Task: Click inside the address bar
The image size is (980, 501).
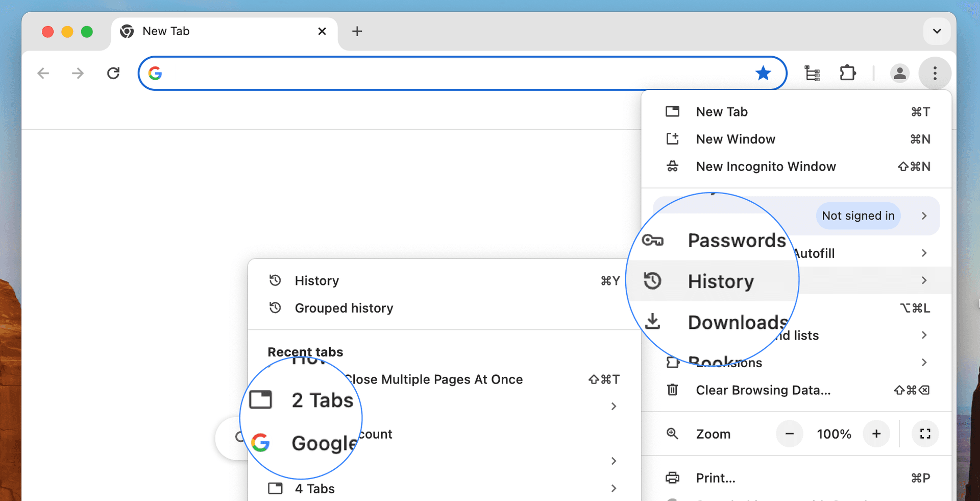Action: click(459, 73)
